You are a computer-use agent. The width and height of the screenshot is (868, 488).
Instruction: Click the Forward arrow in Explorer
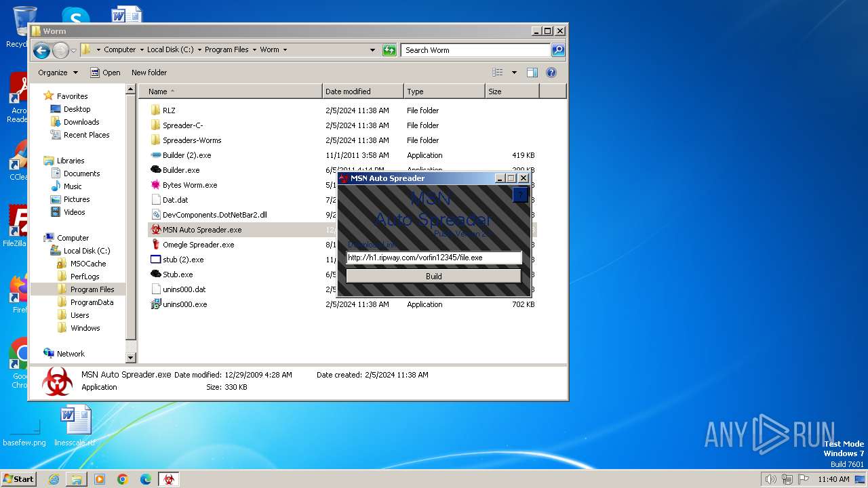60,50
